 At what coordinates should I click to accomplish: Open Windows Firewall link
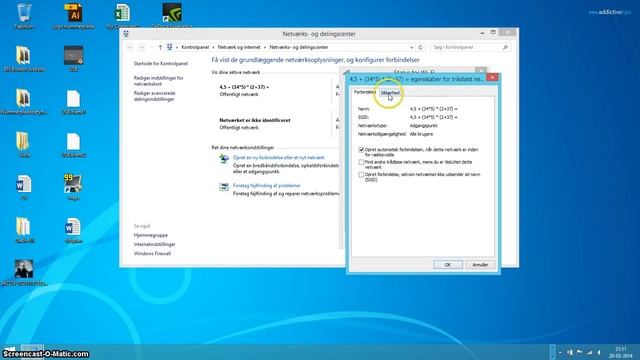pos(152,253)
